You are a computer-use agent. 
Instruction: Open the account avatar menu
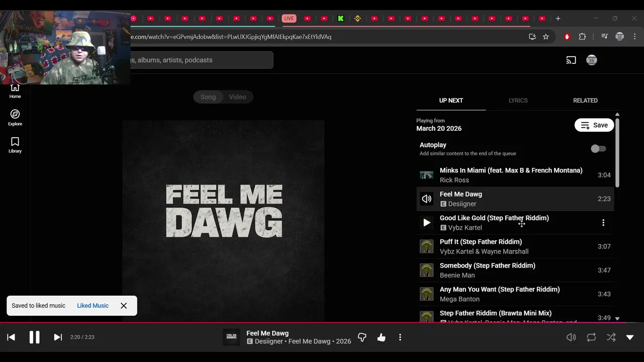coord(592,60)
